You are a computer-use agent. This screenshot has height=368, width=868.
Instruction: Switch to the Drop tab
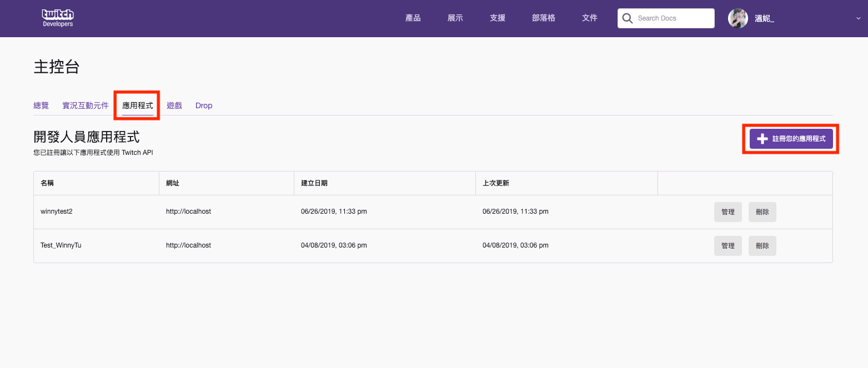pyautogui.click(x=204, y=105)
